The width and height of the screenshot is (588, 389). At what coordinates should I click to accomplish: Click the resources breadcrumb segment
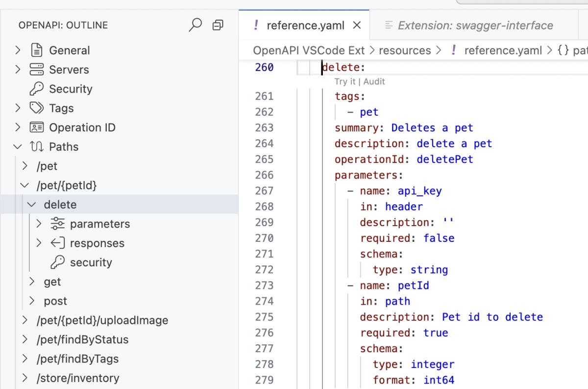(405, 51)
